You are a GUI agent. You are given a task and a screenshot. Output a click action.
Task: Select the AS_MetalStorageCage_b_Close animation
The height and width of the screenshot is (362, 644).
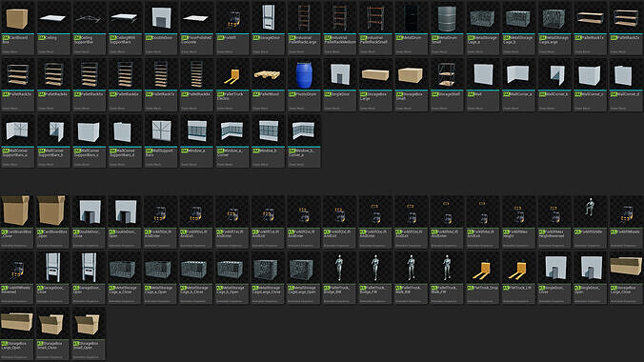(x=196, y=278)
